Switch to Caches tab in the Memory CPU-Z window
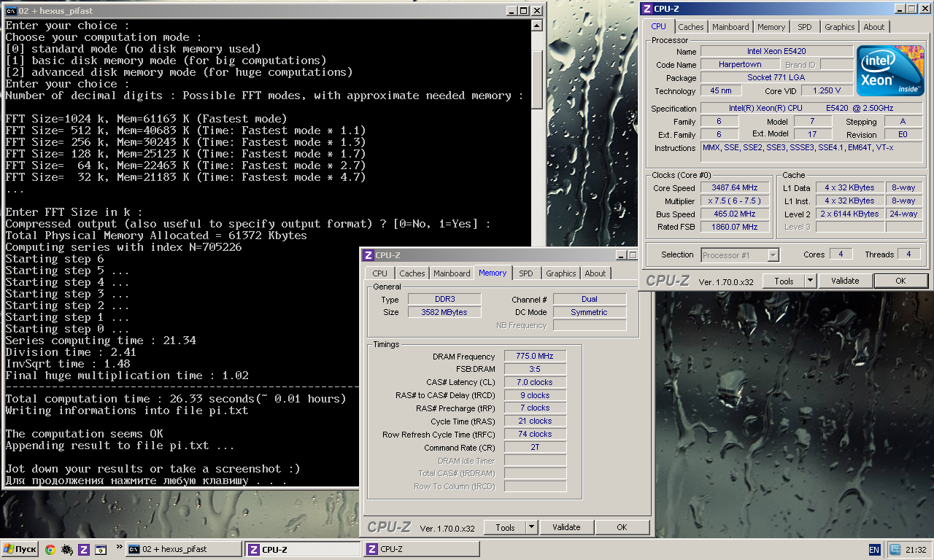The image size is (934, 560). pos(412,273)
